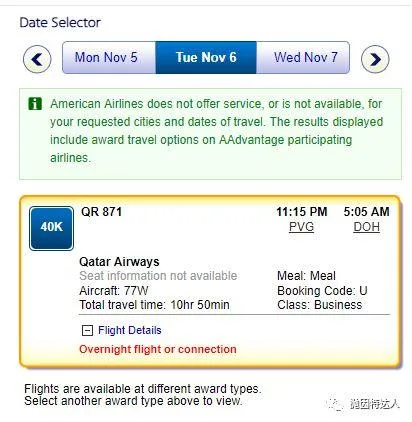The image size is (412, 422).
Task: Click the WeChat watermark logo
Action: [335, 404]
